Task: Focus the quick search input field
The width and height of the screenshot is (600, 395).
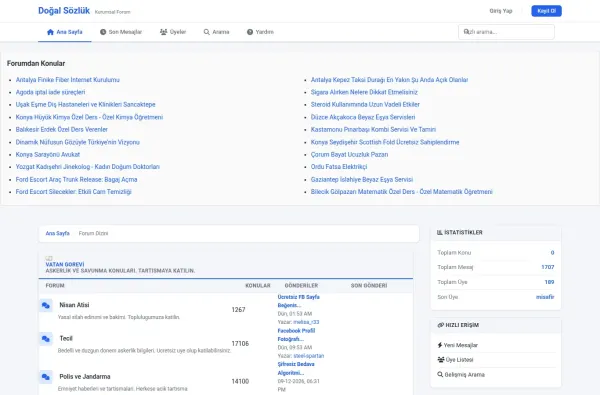Action: pyautogui.click(x=506, y=32)
